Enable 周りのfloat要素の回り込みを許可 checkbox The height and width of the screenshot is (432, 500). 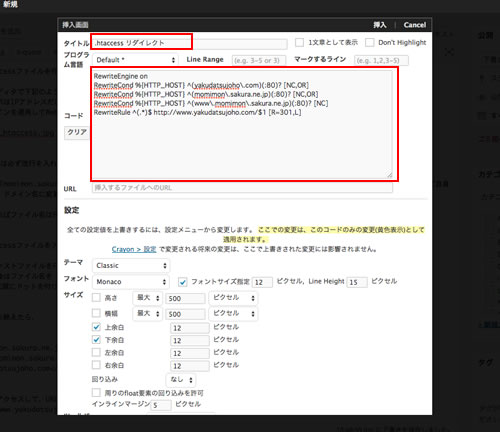(96, 393)
